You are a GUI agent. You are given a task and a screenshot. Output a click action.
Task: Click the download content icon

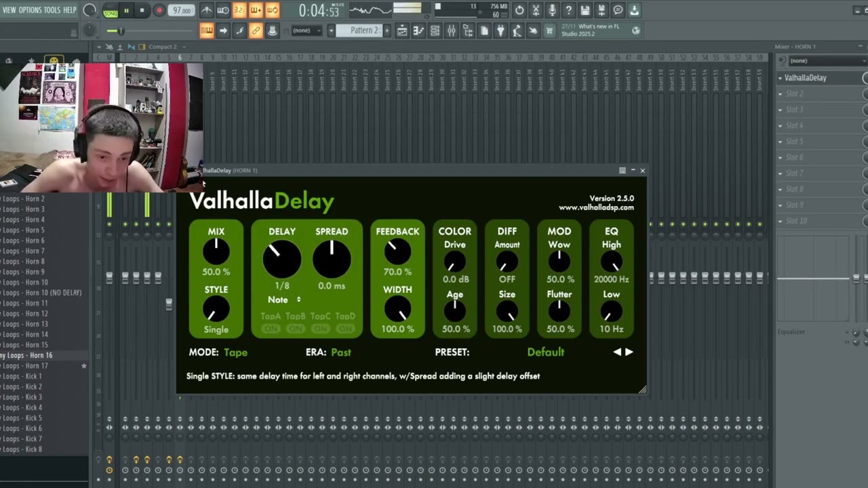[634, 10]
